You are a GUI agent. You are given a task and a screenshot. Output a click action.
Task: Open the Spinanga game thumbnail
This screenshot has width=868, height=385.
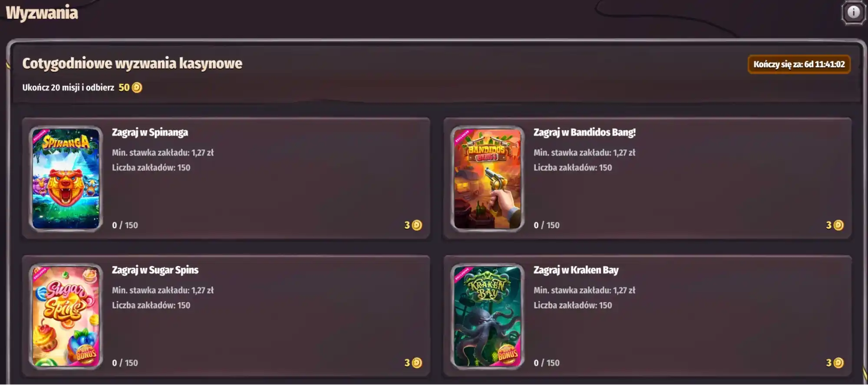66,179
